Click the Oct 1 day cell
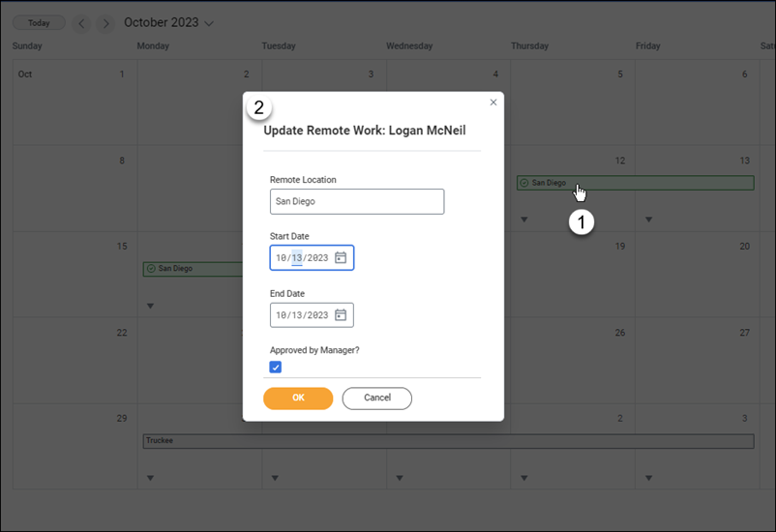776x532 pixels. [x=75, y=103]
